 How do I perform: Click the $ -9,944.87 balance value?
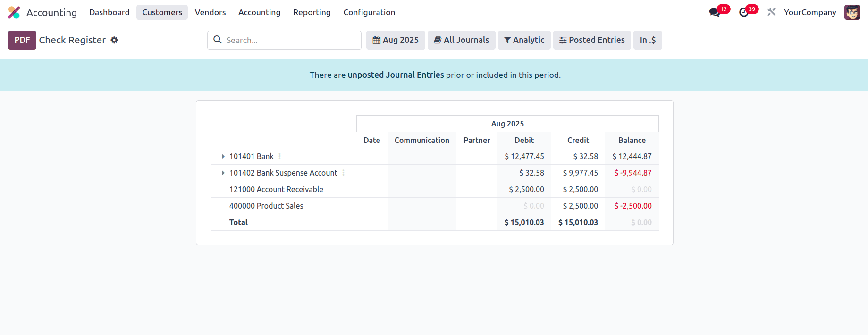pos(633,173)
